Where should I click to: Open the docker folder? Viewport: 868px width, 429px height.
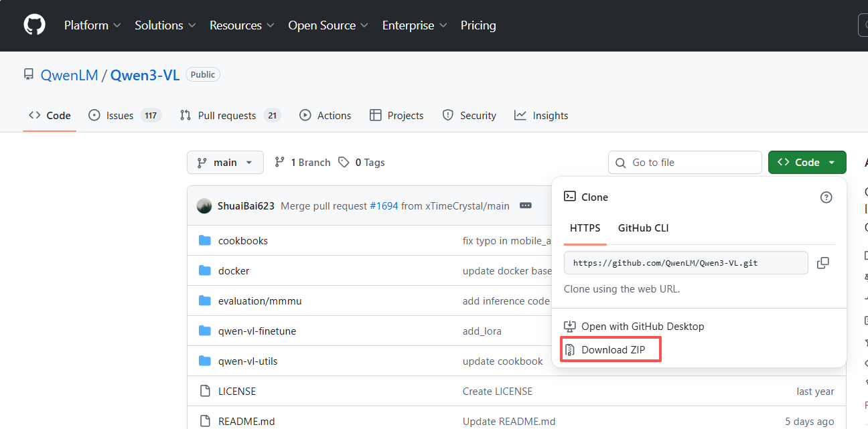pos(234,271)
